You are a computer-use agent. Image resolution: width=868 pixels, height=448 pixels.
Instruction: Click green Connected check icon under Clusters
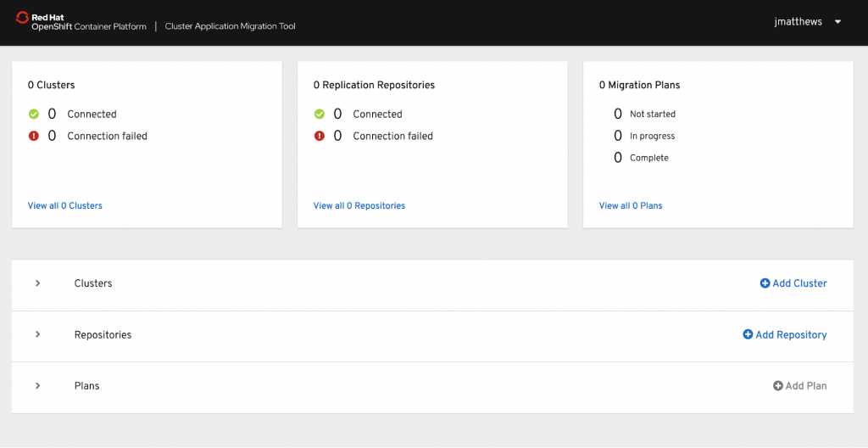tap(34, 114)
